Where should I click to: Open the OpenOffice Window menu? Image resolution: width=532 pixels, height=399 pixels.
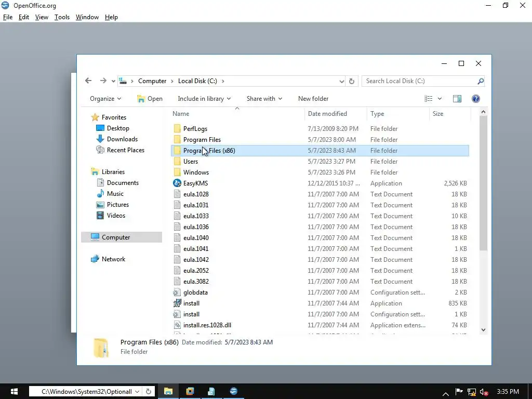coord(87,17)
